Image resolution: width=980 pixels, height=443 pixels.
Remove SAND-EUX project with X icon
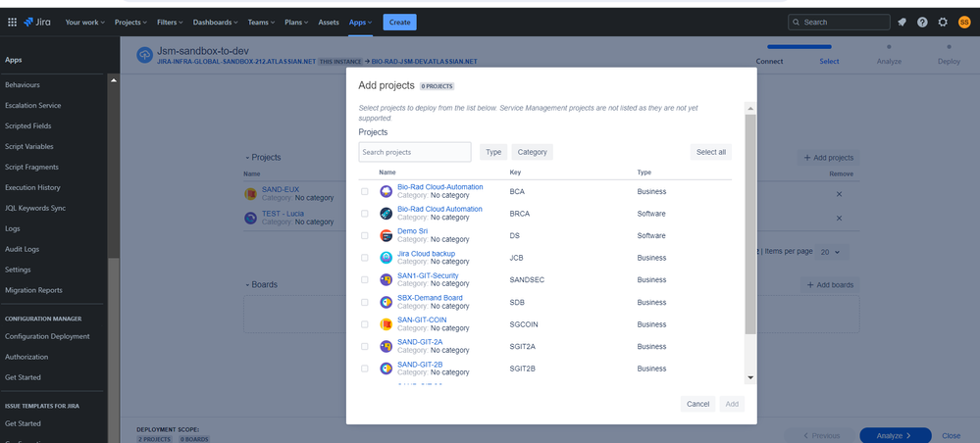coord(839,194)
